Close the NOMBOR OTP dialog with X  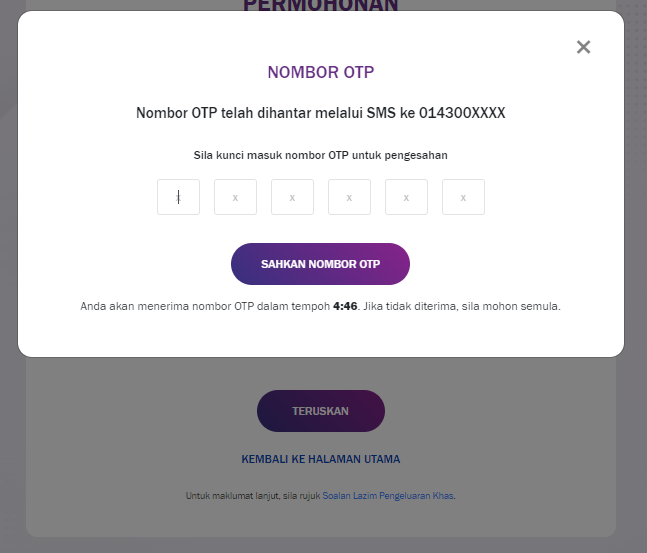coord(583,47)
